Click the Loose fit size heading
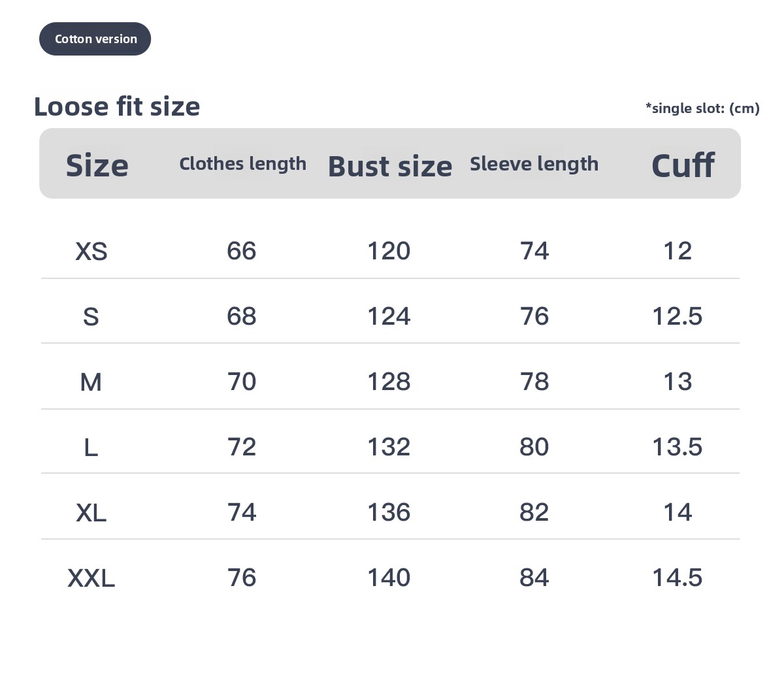 pos(117,106)
